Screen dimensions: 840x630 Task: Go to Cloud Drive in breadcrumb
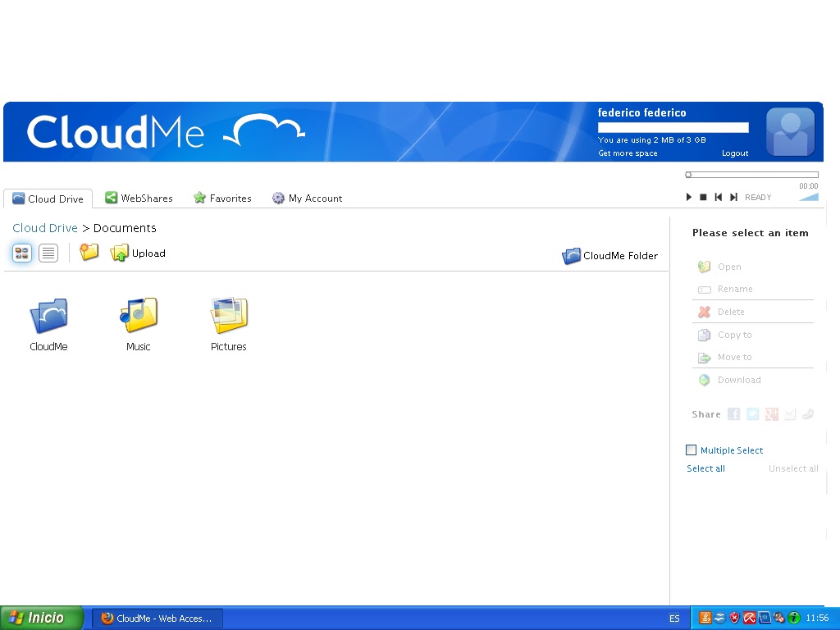tap(45, 228)
